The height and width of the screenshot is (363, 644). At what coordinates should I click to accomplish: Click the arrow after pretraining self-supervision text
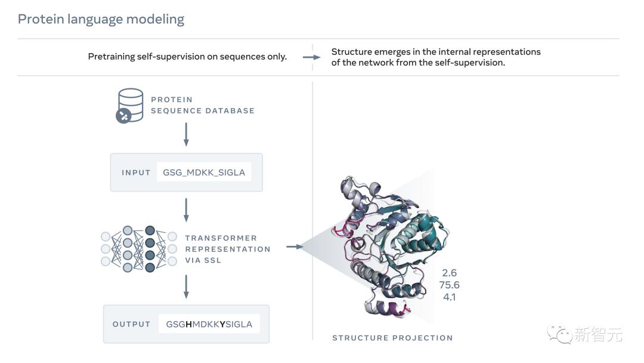click(311, 57)
